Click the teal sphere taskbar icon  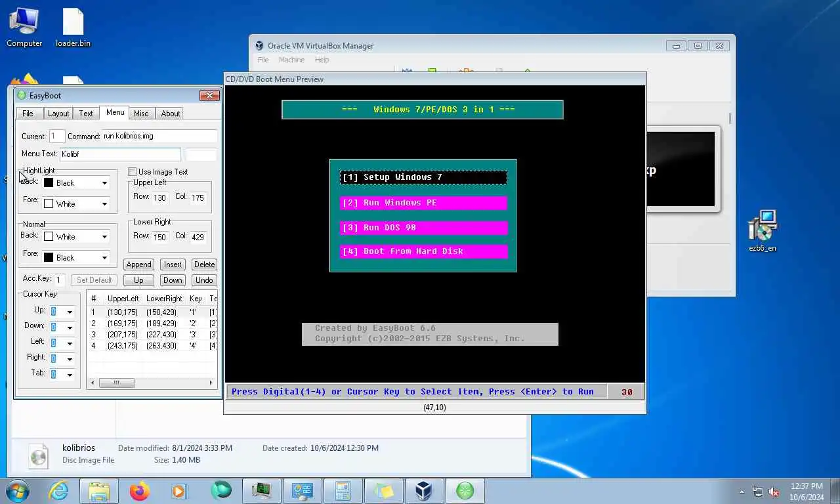pyautogui.click(x=221, y=491)
